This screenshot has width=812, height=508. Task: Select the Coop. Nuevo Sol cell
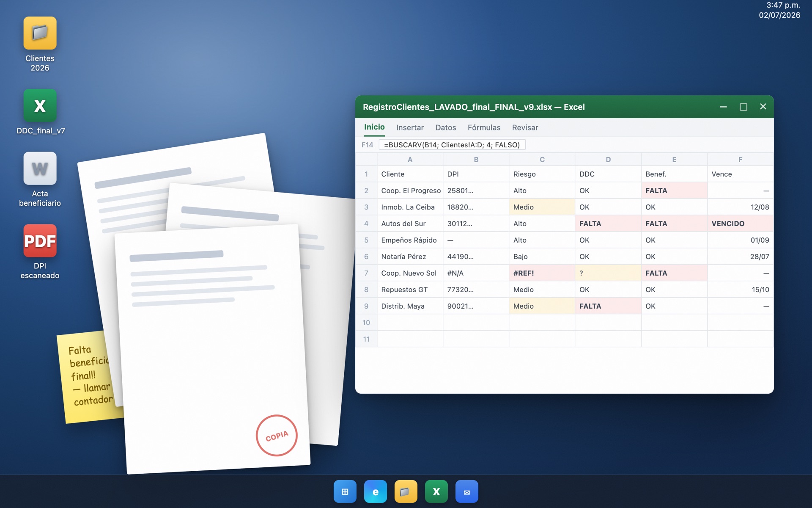click(410, 273)
